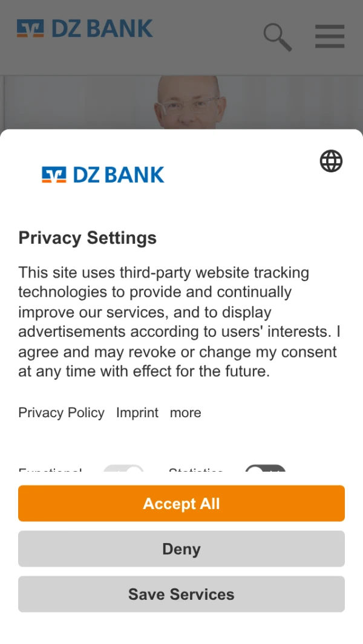Click the orange-blue emblem in the dialog logo

point(54,175)
